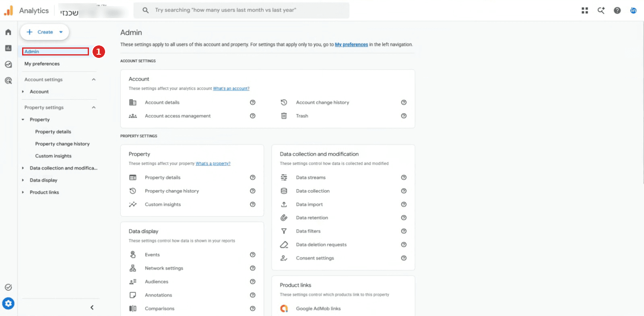Open the "What's a property?" link
Screen dimensions: 644x316
click(213, 164)
